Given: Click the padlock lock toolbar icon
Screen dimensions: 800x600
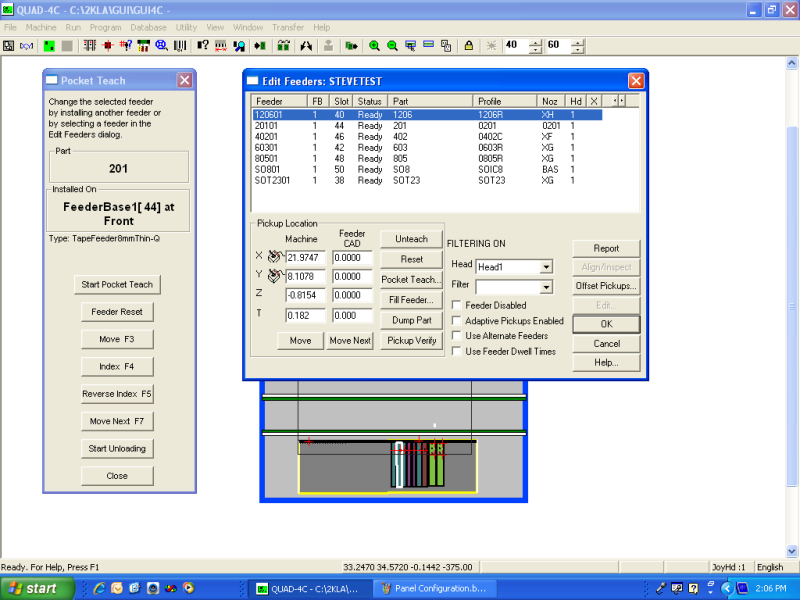Looking at the screenshot, I should tap(468, 46).
